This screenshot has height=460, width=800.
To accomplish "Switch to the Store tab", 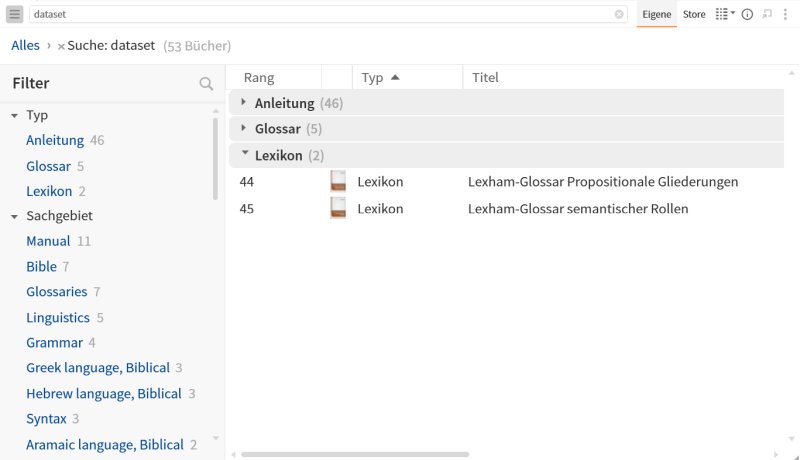I will coord(694,14).
